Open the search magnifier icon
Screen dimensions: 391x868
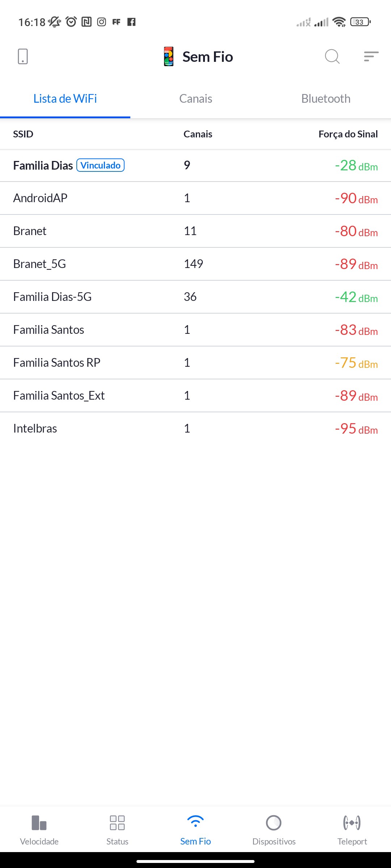tap(332, 57)
